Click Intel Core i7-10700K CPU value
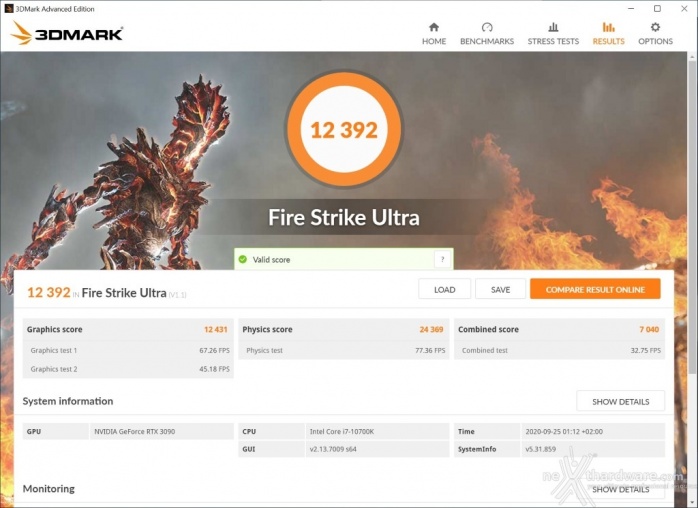The height and width of the screenshot is (508, 698). point(341,431)
